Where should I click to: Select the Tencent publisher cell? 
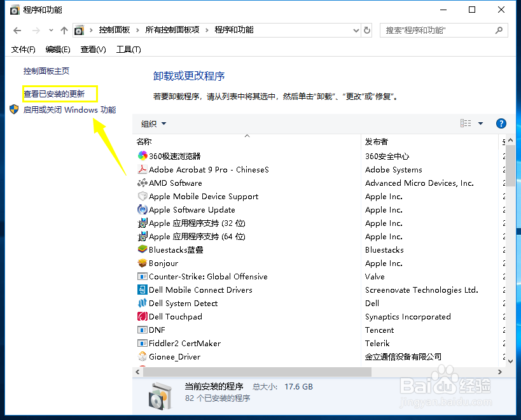coord(379,330)
